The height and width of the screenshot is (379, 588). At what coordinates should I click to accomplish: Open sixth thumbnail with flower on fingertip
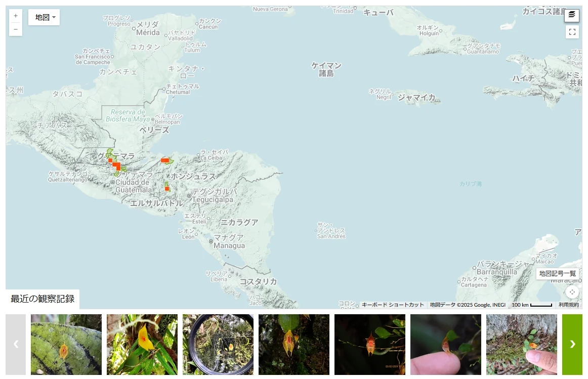tap(446, 345)
